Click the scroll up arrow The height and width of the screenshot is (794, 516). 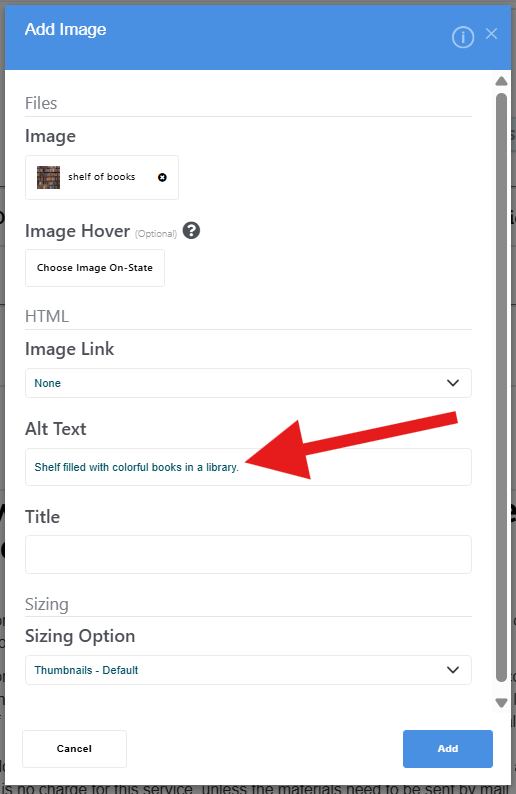tap(501, 81)
